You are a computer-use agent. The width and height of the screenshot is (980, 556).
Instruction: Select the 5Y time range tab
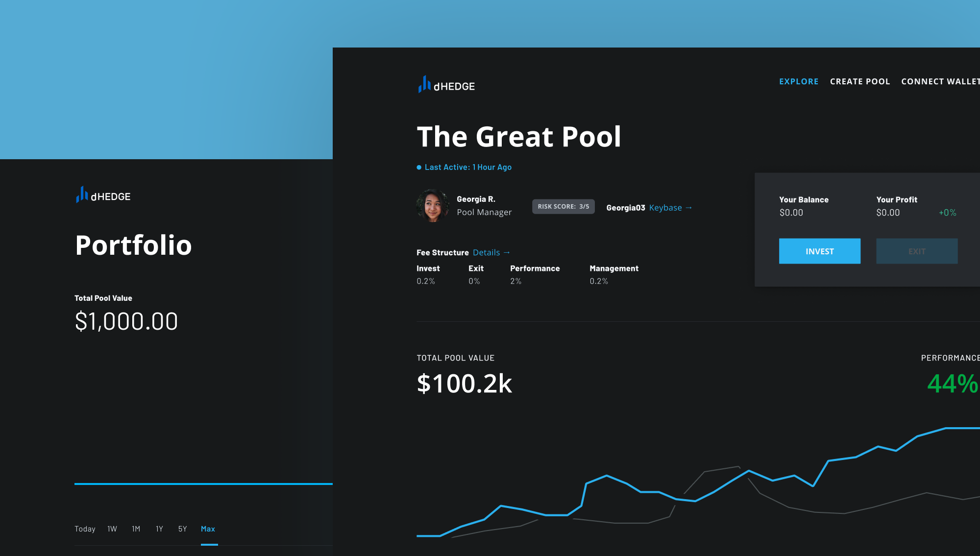182,529
